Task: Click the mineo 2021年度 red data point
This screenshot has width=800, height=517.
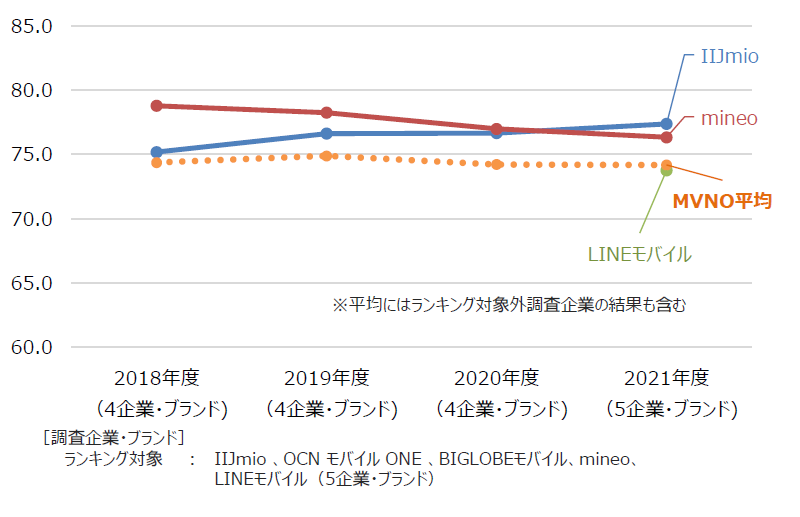Action: (666, 137)
